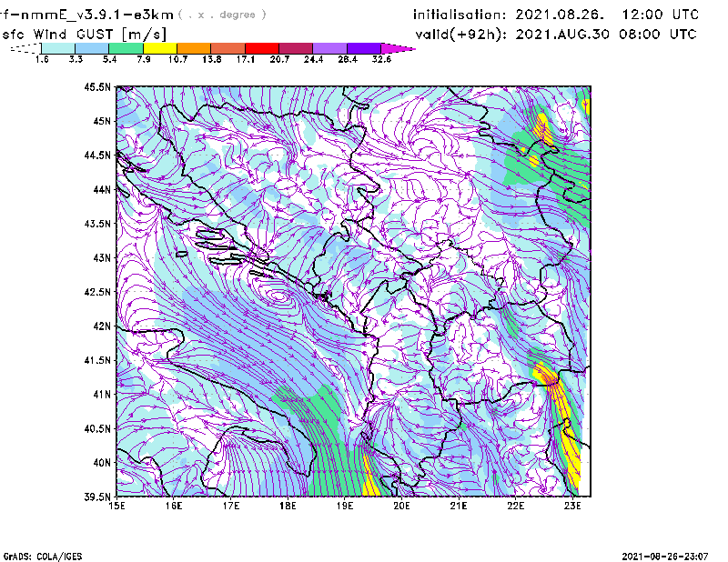
Task: Click the 41N latitude label
Action: [x=102, y=394]
